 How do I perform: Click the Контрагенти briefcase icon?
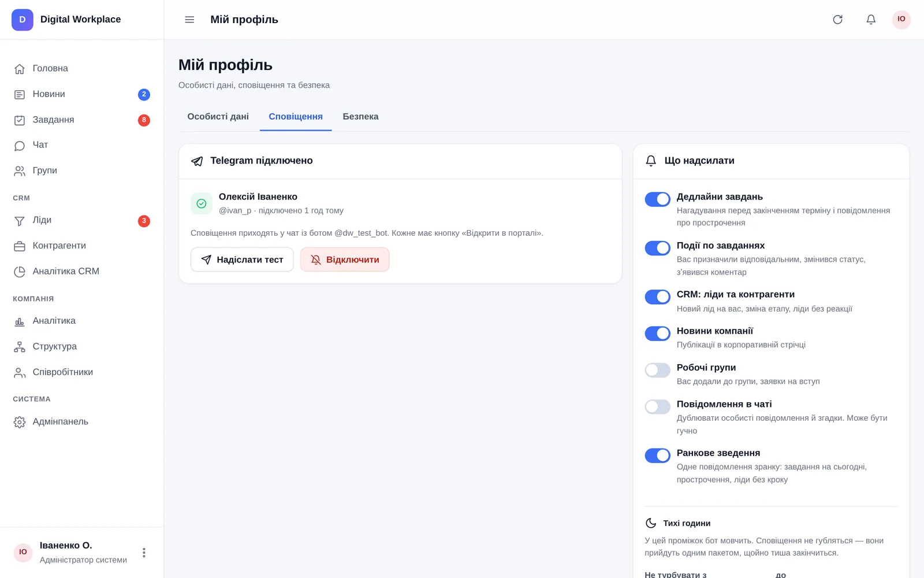tap(20, 246)
